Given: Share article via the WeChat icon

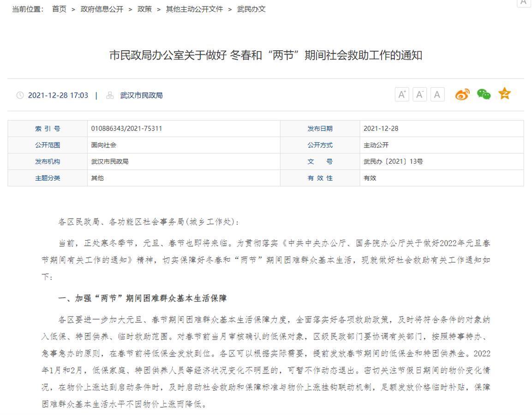Looking at the screenshot, I should 484,95.
